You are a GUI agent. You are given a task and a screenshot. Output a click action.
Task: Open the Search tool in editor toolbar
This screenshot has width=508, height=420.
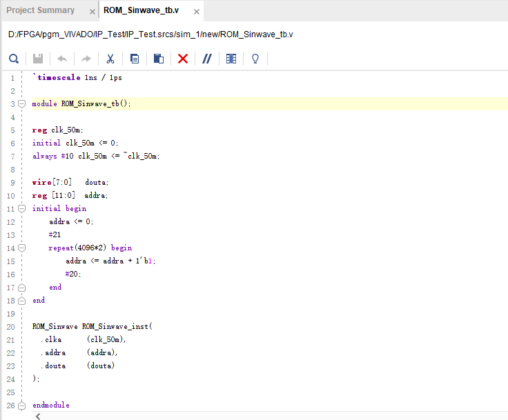click(x=14, y=59)
